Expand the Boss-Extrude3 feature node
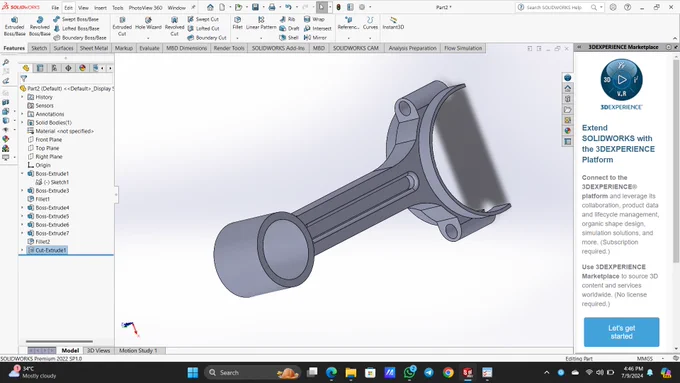Screen dimensions: 680x383 23,190
